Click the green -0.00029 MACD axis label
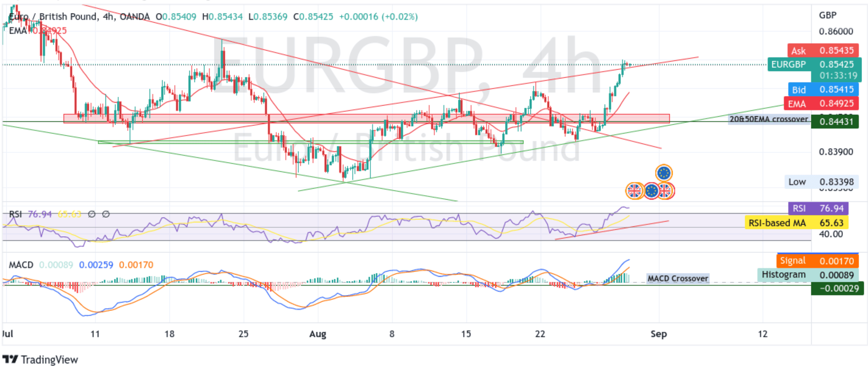 (x=837, y=288)
